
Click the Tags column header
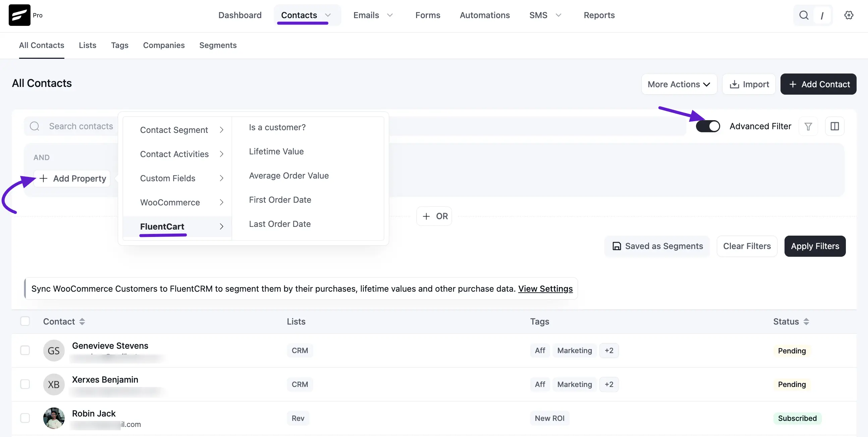(x=539, y=322)
